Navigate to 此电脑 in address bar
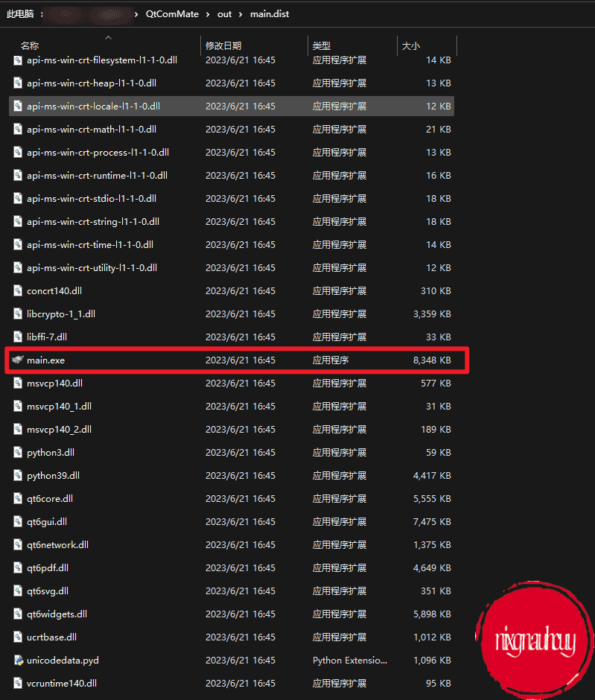 20,14
